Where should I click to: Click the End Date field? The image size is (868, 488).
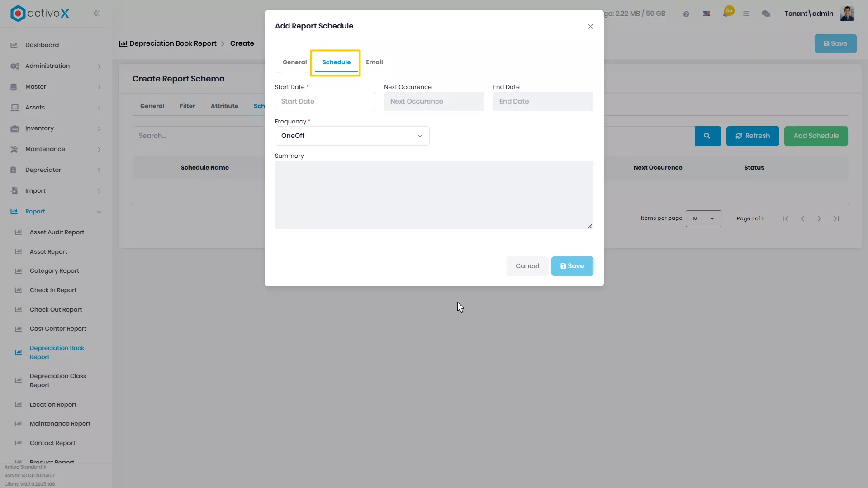click(x=543, y=102)
